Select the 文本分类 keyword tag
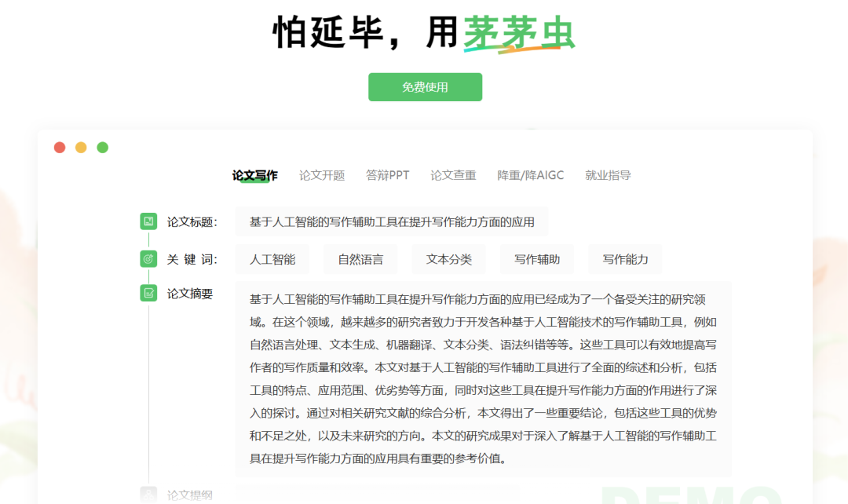 pos(449,259)
